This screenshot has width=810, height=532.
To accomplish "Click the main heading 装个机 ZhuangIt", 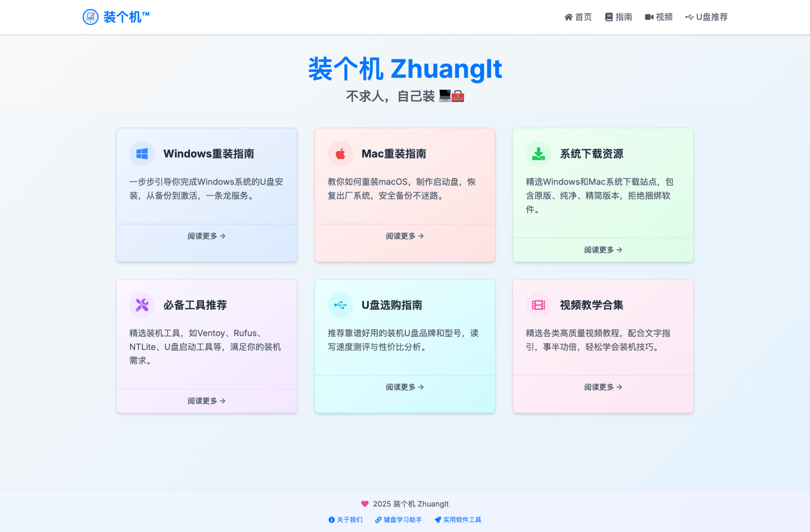I will click(x=405, y=69).
